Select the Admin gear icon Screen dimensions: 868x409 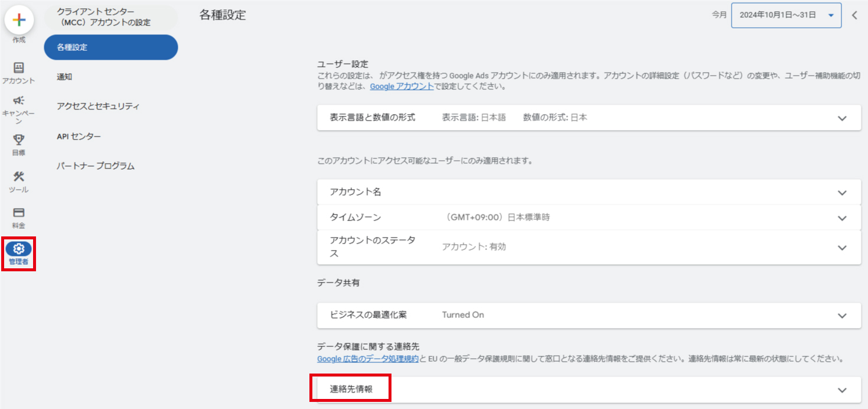point(19,249)
